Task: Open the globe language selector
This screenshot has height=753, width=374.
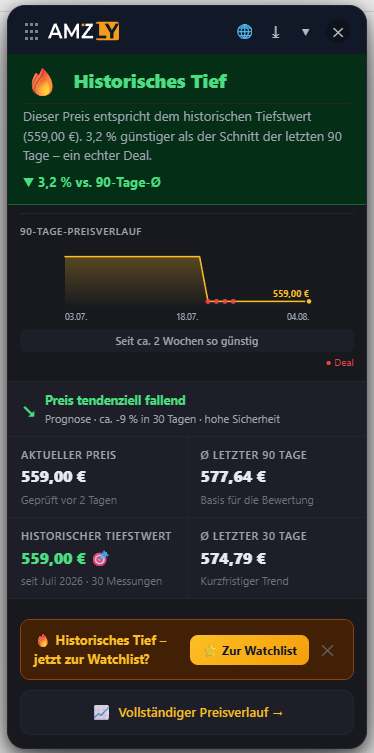Action: pos(244,32)
